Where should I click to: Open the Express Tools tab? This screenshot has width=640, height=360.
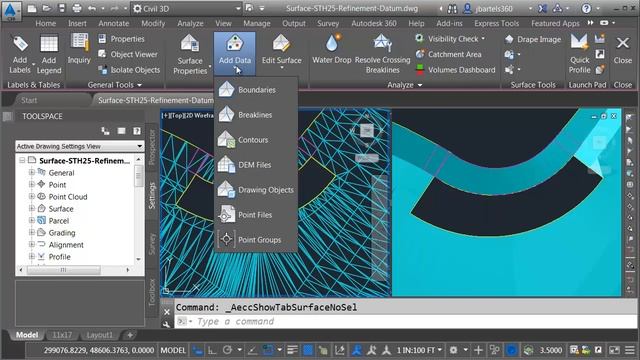[496, 23]
